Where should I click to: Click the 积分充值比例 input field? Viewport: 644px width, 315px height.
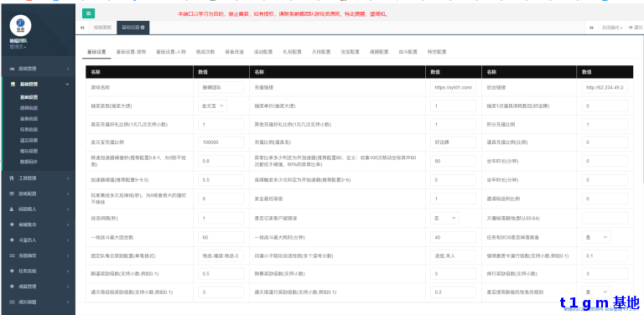point(605,124)
